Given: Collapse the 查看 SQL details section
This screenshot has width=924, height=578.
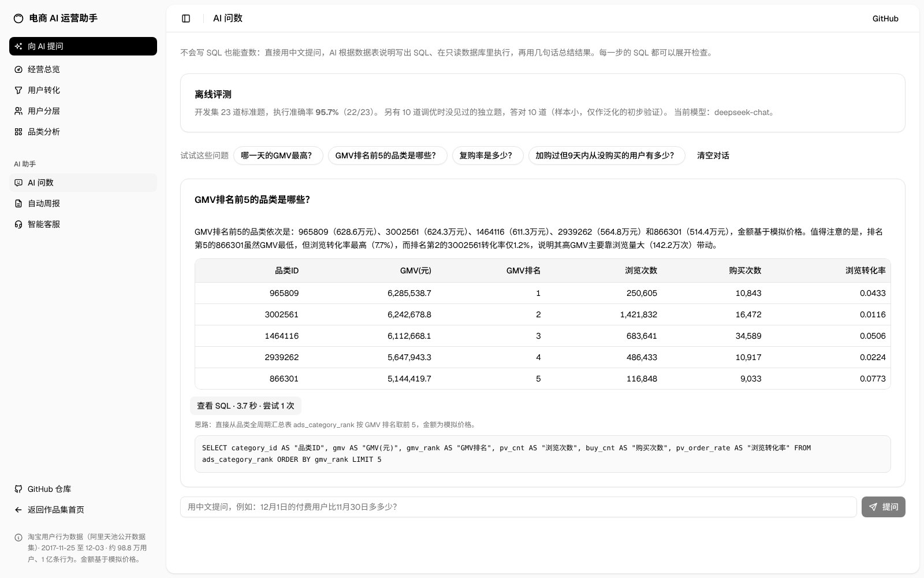Looking at the screenshot, I should (x=245, y=406).
